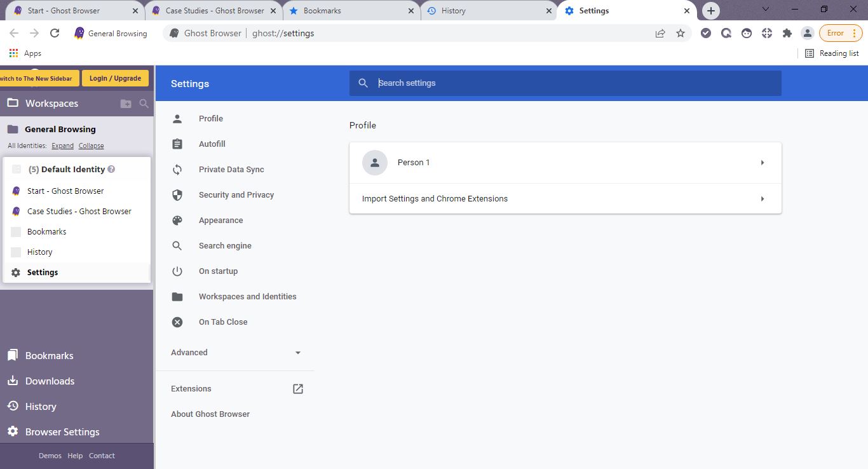Switch to the History tab
868x469 pixels.
(x=489, y=11)
